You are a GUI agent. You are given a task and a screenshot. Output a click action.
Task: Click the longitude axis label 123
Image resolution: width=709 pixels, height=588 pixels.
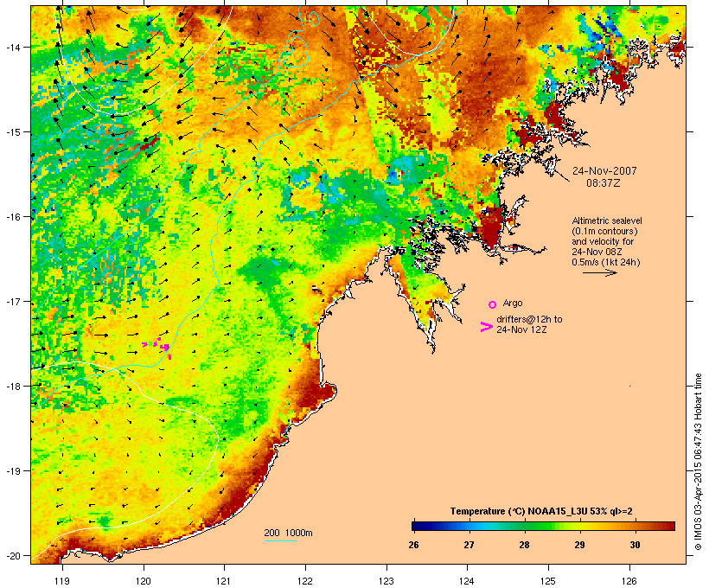tap(386, 581)
